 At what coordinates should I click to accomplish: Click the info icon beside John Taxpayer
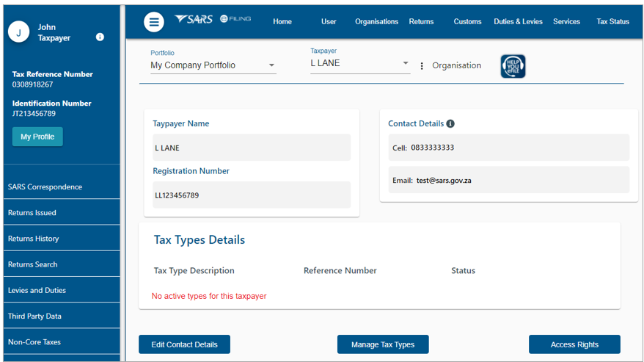click(x=100, y=37)
